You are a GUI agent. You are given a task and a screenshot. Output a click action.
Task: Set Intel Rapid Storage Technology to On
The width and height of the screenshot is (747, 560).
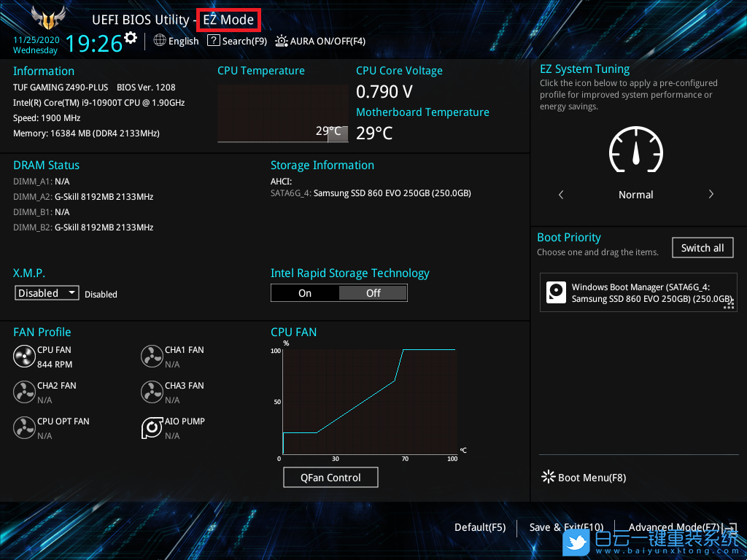(305, 292)
